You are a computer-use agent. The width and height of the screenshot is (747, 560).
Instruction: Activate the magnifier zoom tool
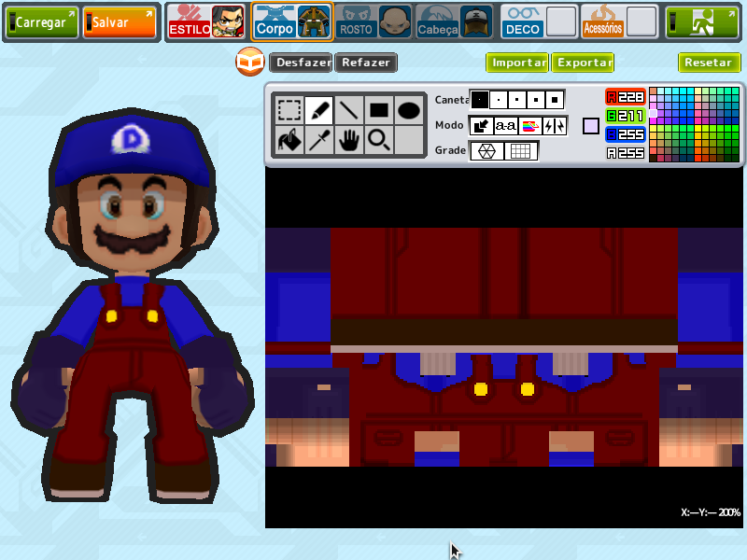(x=379, y=140)
